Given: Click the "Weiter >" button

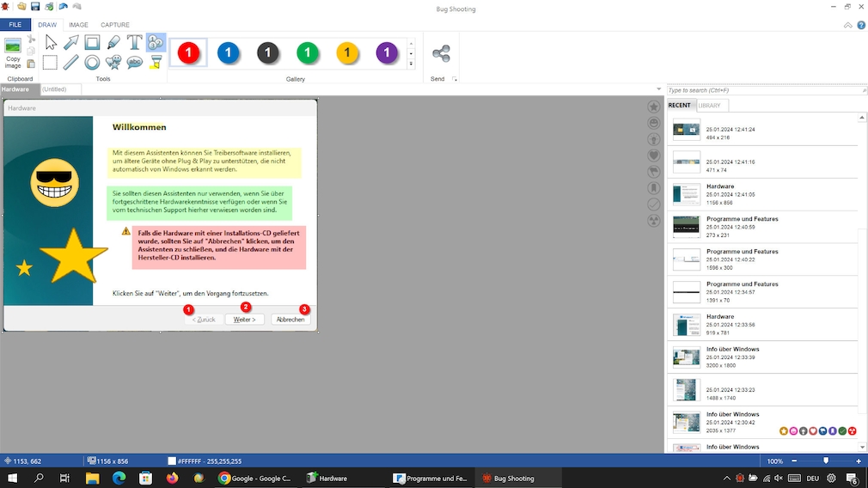Looking at the screenshot, I should [x=244, y=320].
